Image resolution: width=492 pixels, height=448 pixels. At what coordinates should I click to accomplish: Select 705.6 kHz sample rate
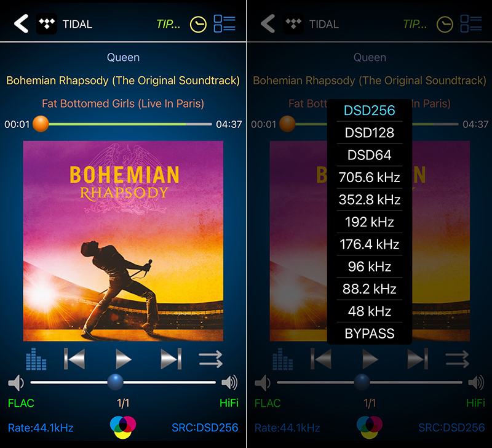(370, 177)
